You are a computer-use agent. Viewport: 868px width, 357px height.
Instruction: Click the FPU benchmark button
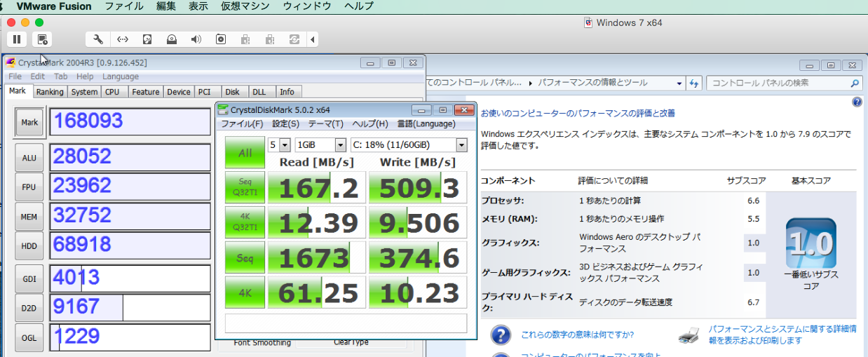[29, 187]
